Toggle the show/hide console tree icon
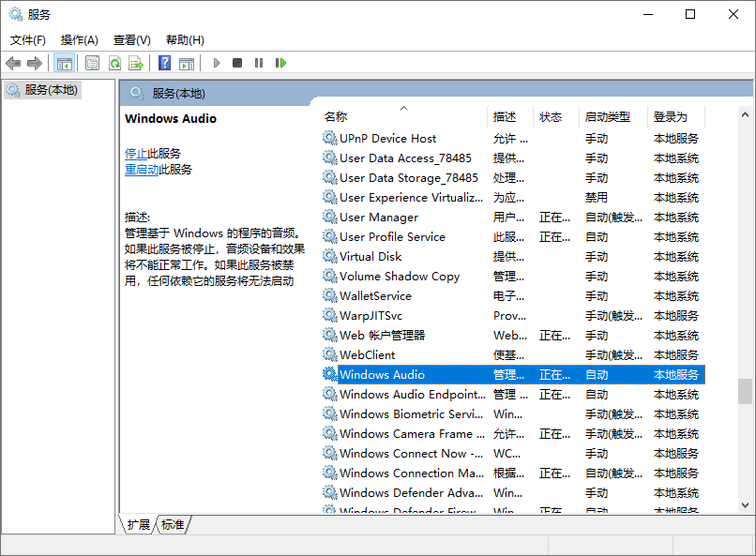 (64, 63)
